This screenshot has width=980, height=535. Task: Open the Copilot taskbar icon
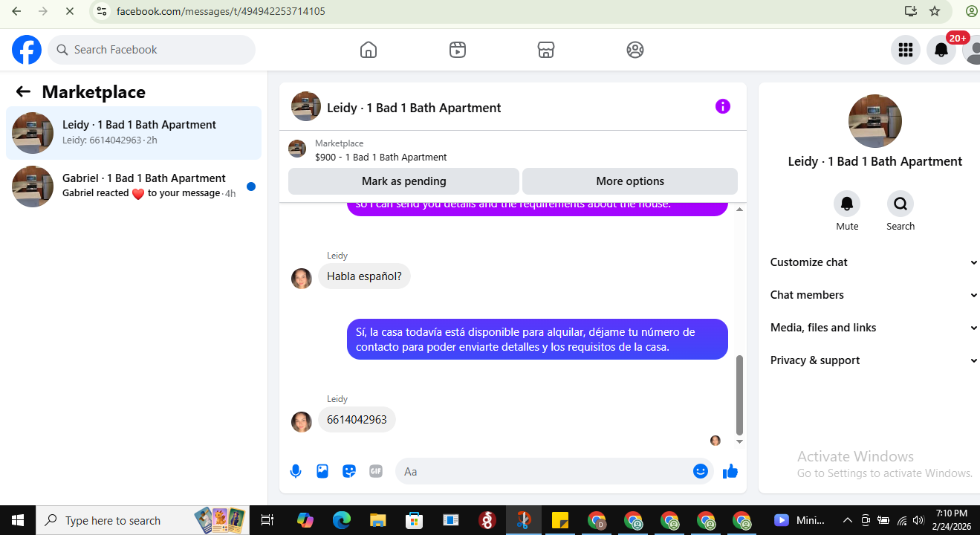point(305,520)
